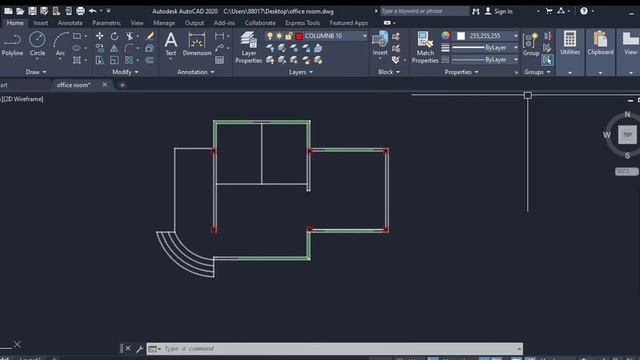The image size is (640, 360).
Task: Expand the Modify panel
Action: pos(125,72)
